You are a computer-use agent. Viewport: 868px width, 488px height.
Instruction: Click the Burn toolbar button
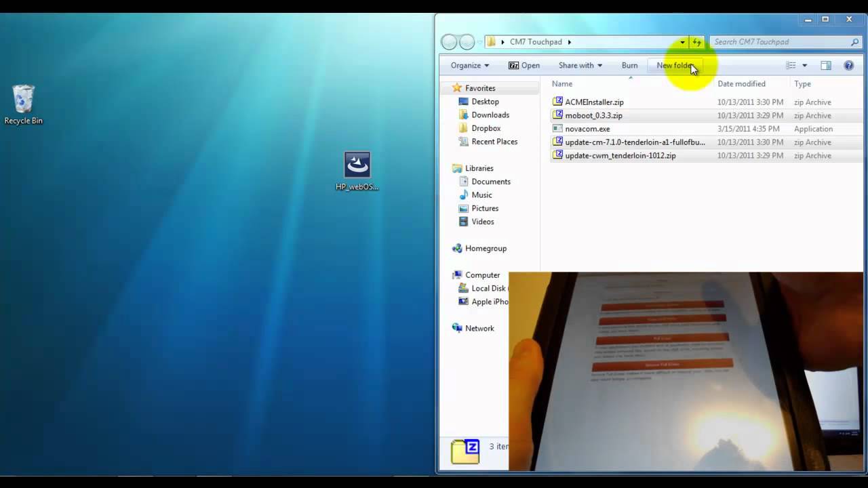coord(629,66)
